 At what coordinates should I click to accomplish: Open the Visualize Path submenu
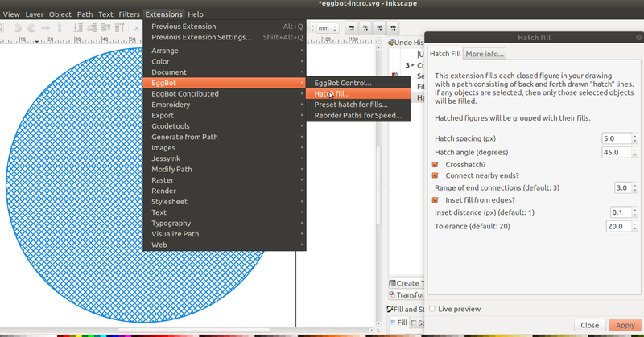(225, 234)
